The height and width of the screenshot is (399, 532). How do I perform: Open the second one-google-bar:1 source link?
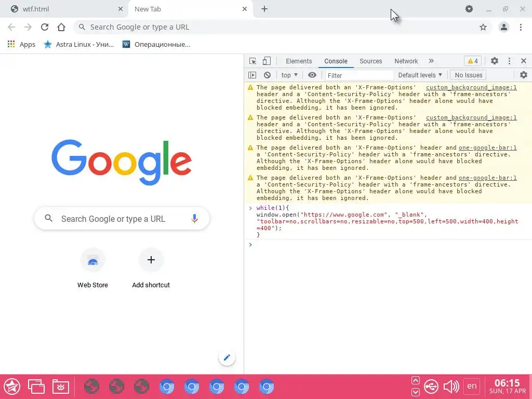pos(487,178)
